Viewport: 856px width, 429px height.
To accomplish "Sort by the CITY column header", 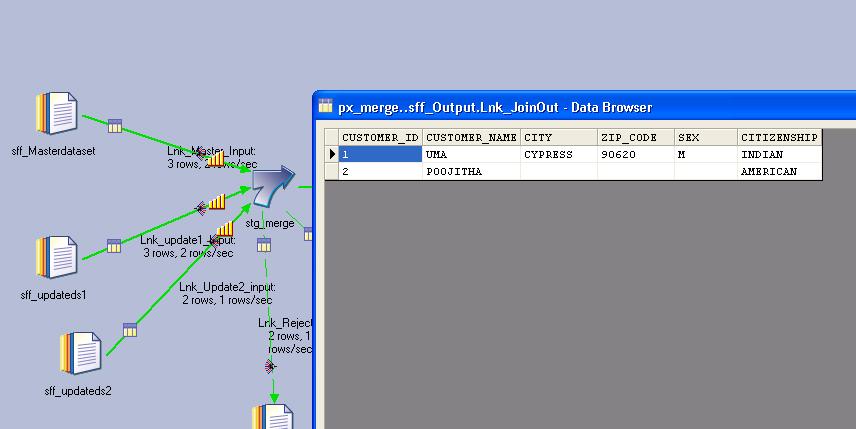I will point(558,137).
